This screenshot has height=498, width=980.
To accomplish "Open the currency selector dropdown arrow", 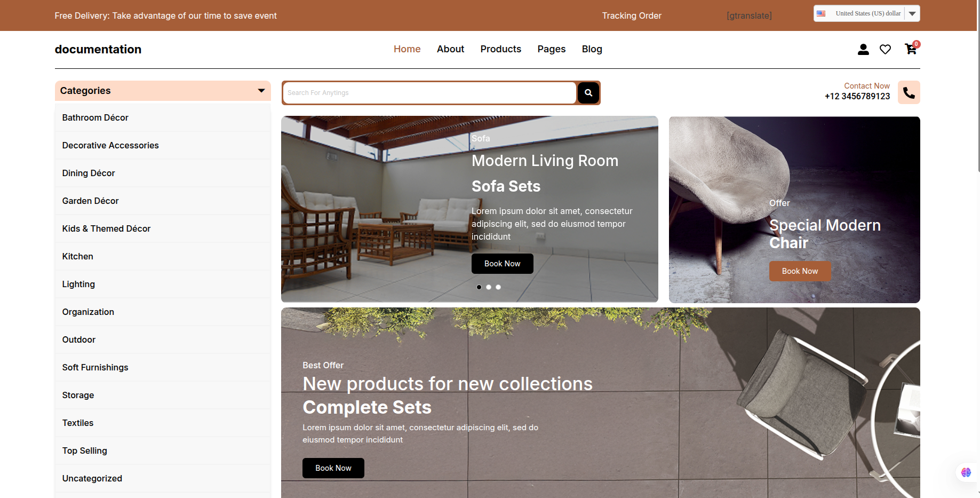I will pyautogui.click(x=912, y=13).
